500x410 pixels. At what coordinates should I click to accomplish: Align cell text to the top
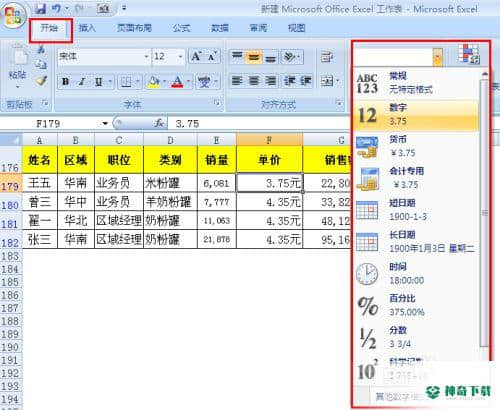click(x=237, y=57)
